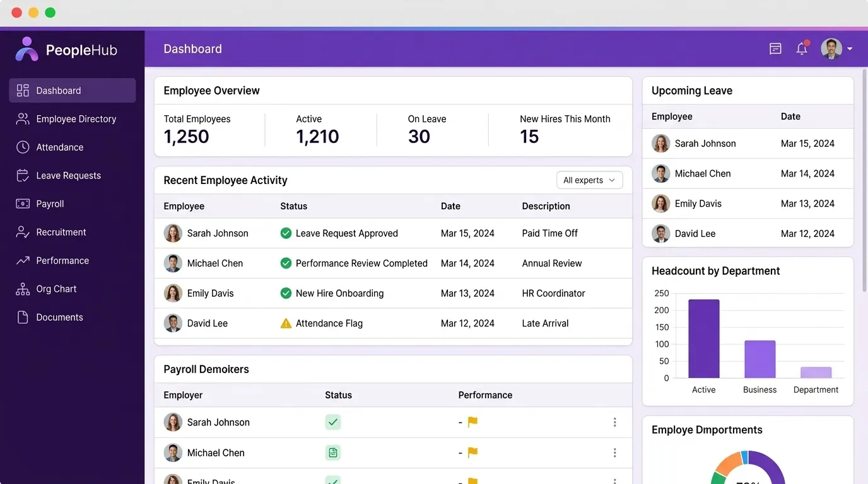Screen dimensions: 868x484
Task: Open the Payroll section
Action: tap(72, 204)
